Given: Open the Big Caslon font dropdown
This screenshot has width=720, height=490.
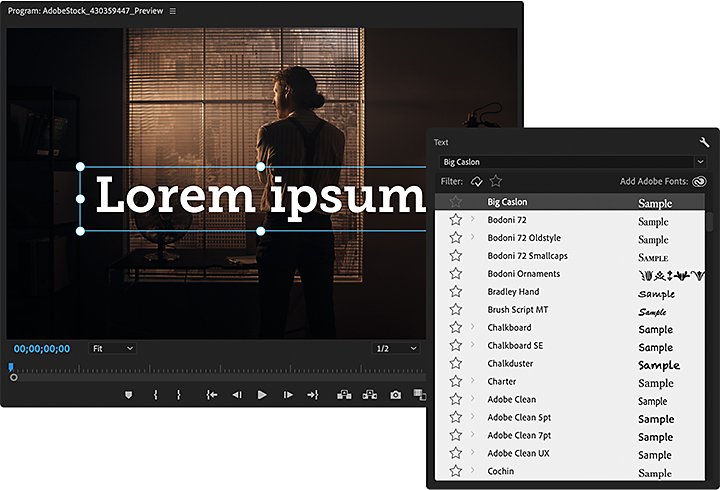Looking at the screenshot, I should (x=573, y=162).
